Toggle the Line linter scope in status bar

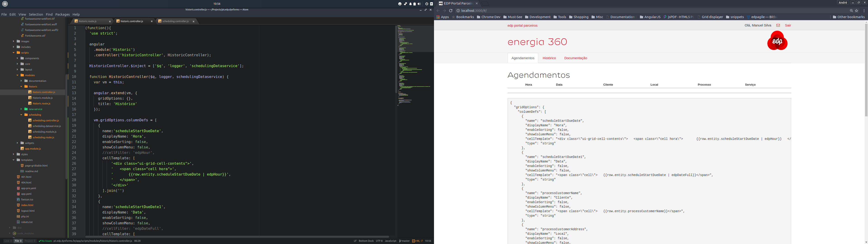8,241
